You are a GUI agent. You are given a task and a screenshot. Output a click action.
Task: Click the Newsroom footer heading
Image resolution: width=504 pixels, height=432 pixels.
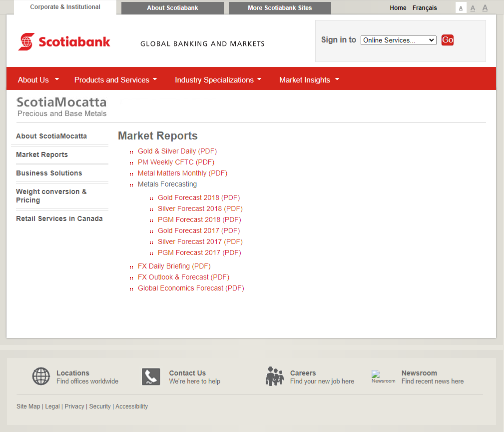(419, 373)
